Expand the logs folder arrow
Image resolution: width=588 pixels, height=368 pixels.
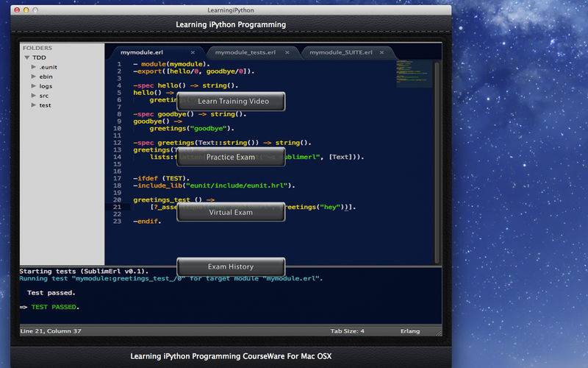click(x=34, y=86)
